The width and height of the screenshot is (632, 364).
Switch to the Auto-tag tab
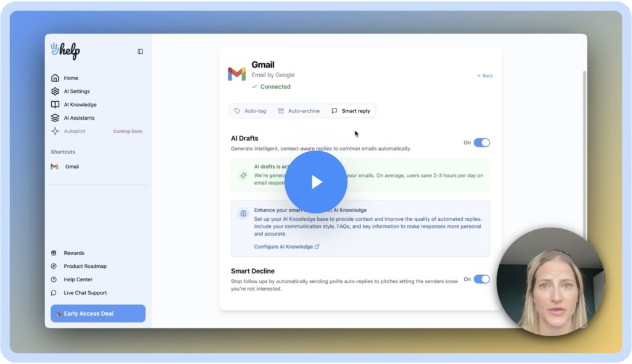(250, 111)
